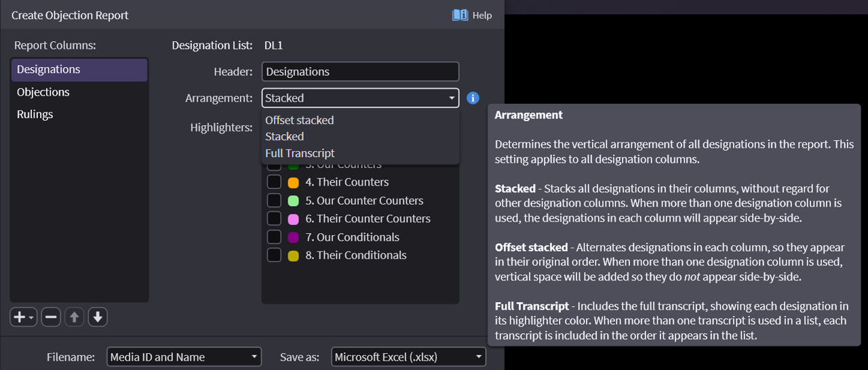The height and width of the screenshot is (370, 868).
Task: Click the add column plus button
Action: tap(23, 316)
